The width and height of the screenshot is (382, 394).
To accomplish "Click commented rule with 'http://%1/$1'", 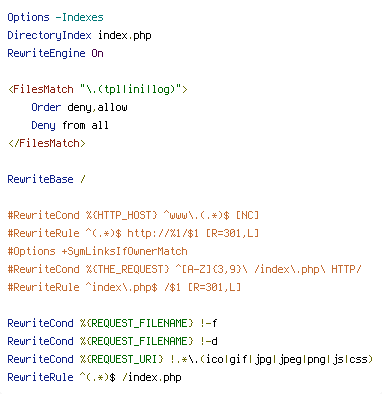I will 133,233.
